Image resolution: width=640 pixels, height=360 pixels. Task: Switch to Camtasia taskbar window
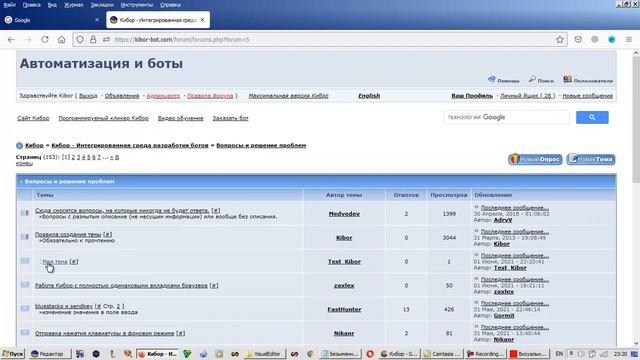pyautogui.click(x=443, y=354)
